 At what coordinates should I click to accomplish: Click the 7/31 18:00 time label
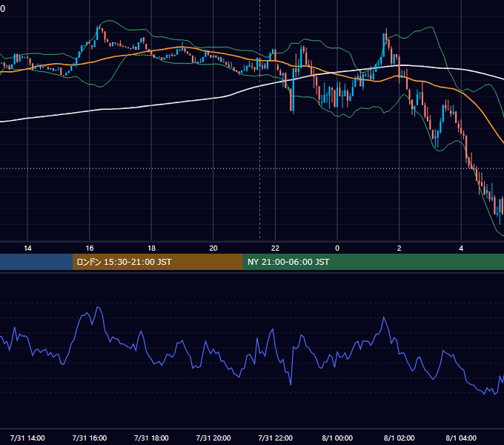[151, 438]
